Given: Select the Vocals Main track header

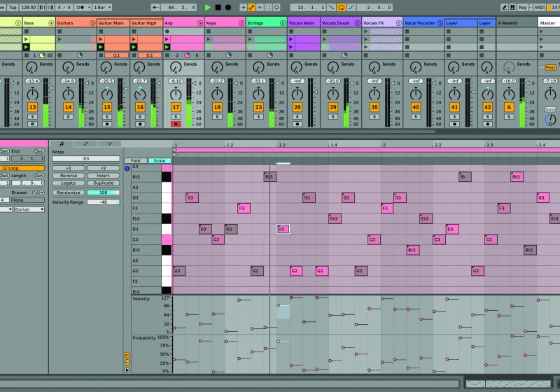Looking at the screenshot, I should [304, 23].
